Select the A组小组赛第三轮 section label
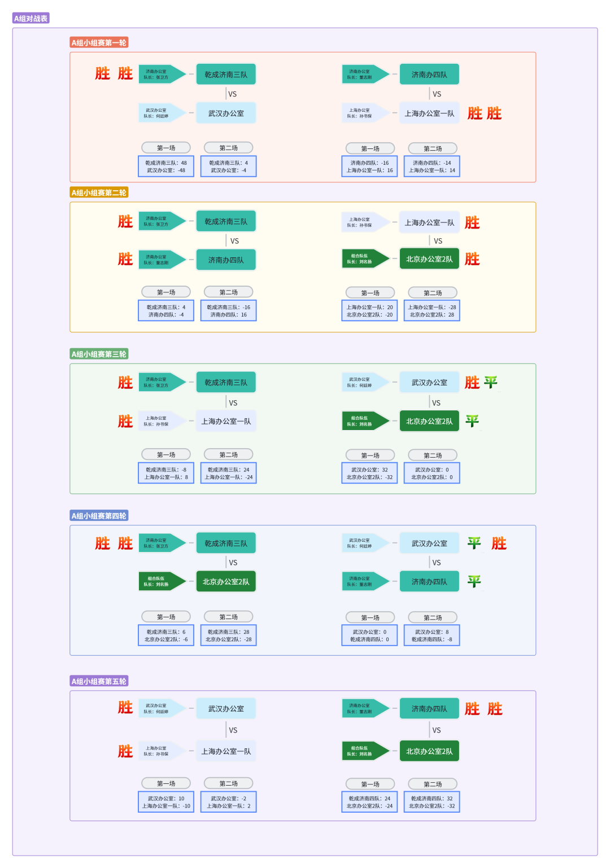 point(99,354)
